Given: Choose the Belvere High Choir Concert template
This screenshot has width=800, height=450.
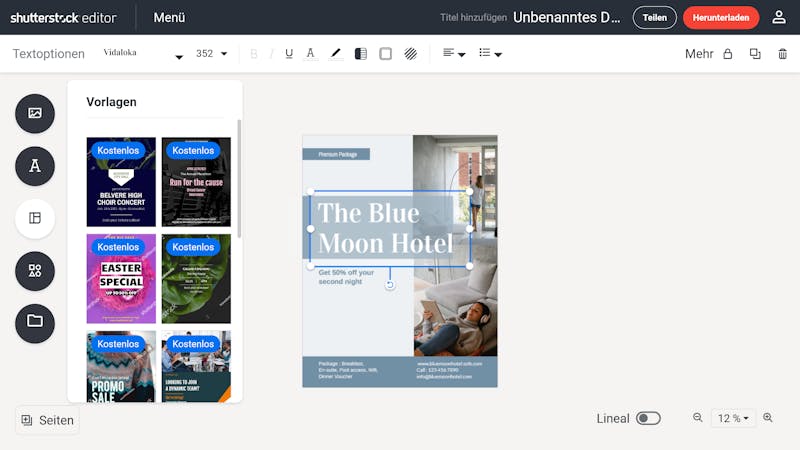Looking at the screenshot, I should click(121, 182).
